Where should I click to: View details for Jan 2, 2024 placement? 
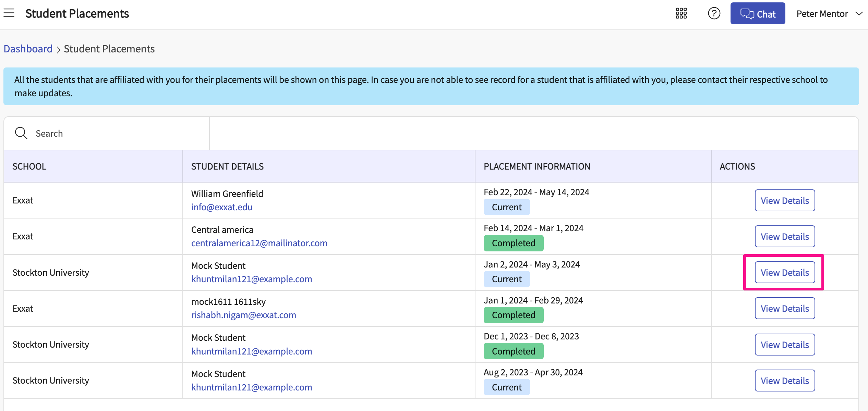784,272
